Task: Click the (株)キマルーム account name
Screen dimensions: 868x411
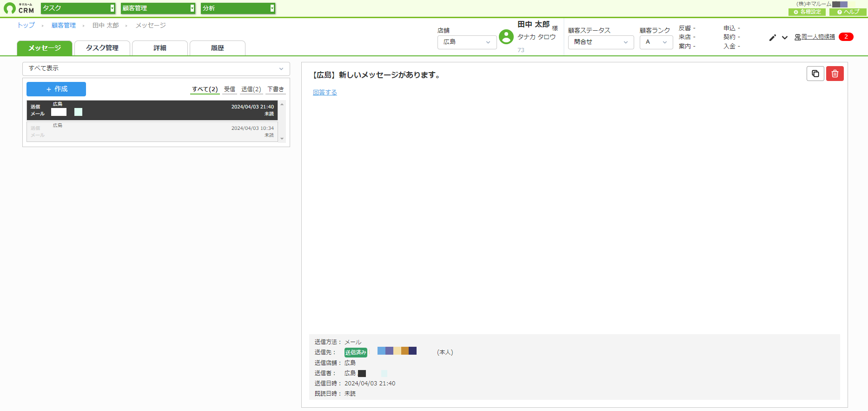Action: pos(814,4)
